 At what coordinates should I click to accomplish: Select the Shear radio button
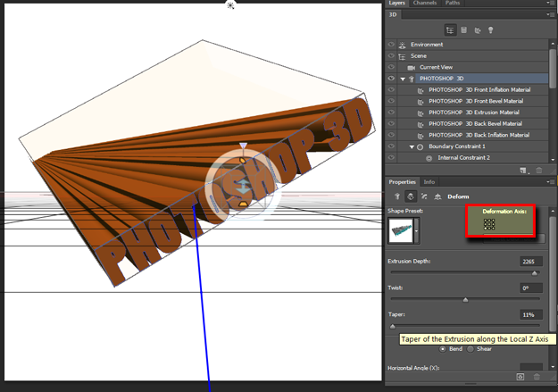[x=471, y=348]
